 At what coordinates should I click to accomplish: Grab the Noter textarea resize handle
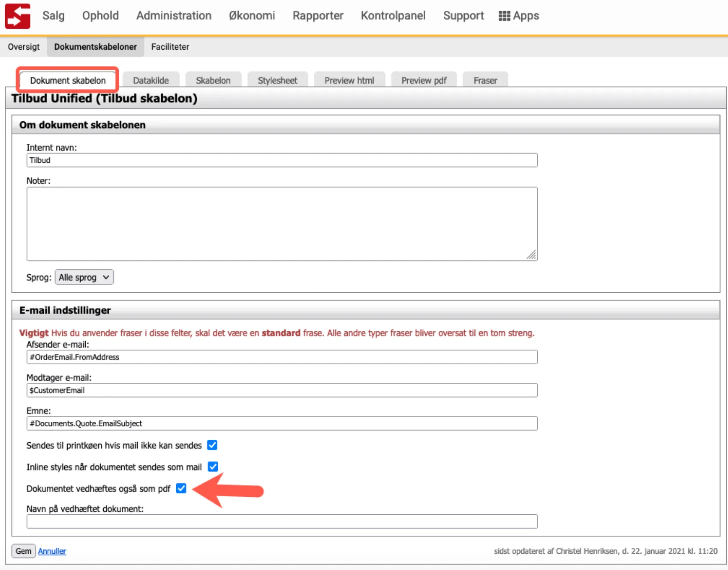(x=532, y=255)
